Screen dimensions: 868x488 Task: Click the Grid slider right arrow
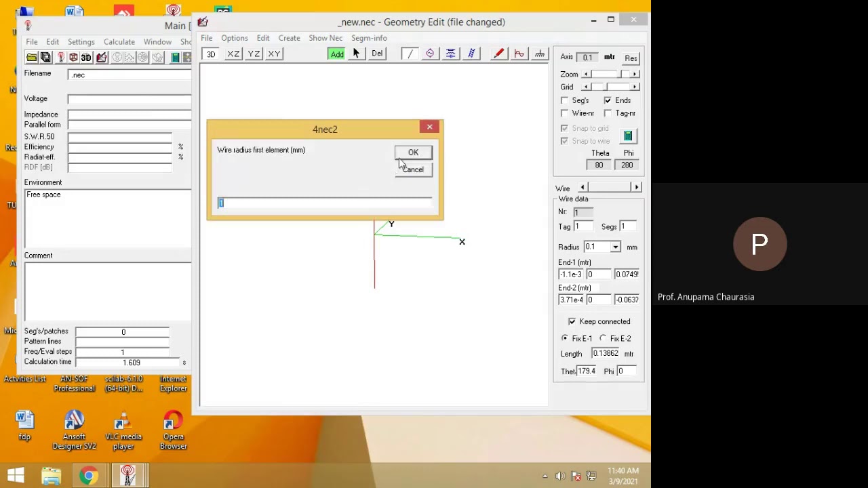coord(635,87)
